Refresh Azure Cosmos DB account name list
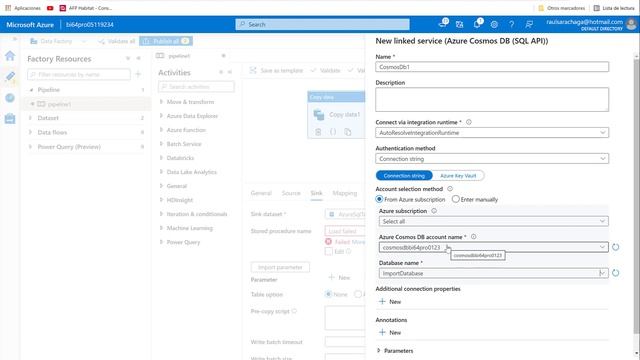 pyautogui.click(x=616, y=247)
